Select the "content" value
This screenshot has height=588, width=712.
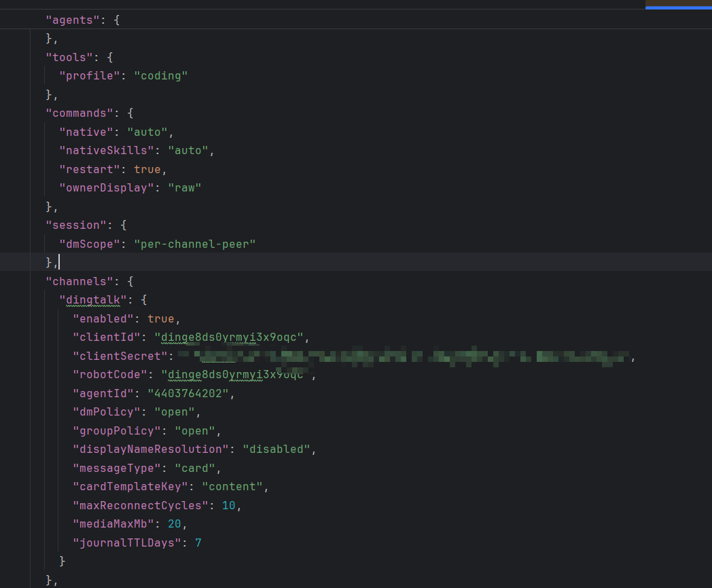pyautogui.click(x=232, y=487)
